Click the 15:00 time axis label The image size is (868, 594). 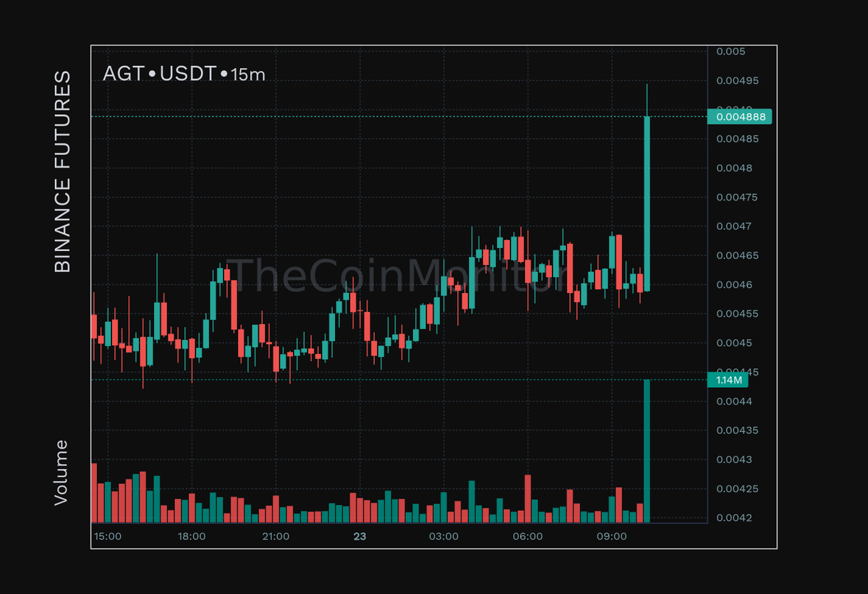[108, 536]
